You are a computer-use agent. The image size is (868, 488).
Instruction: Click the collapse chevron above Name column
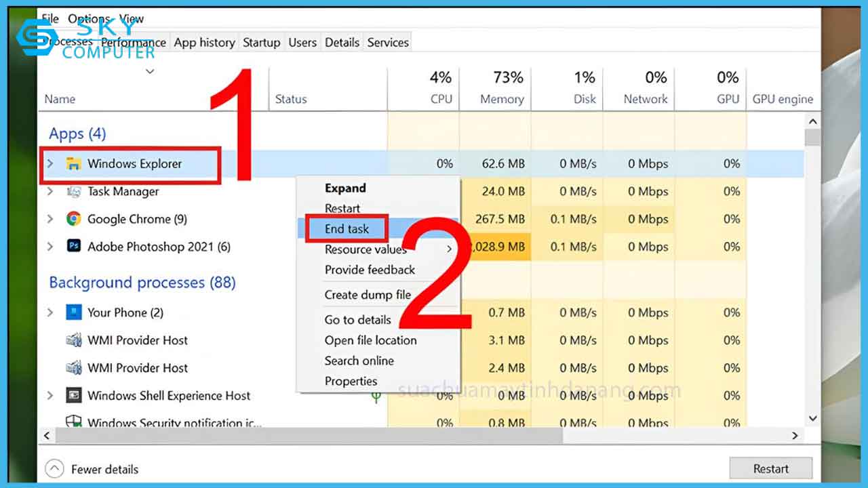click(151, 71)
